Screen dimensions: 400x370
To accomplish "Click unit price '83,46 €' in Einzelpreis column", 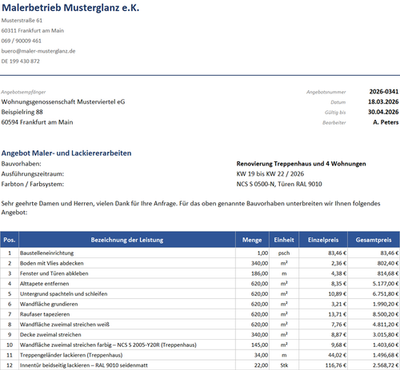I will 337,253.
